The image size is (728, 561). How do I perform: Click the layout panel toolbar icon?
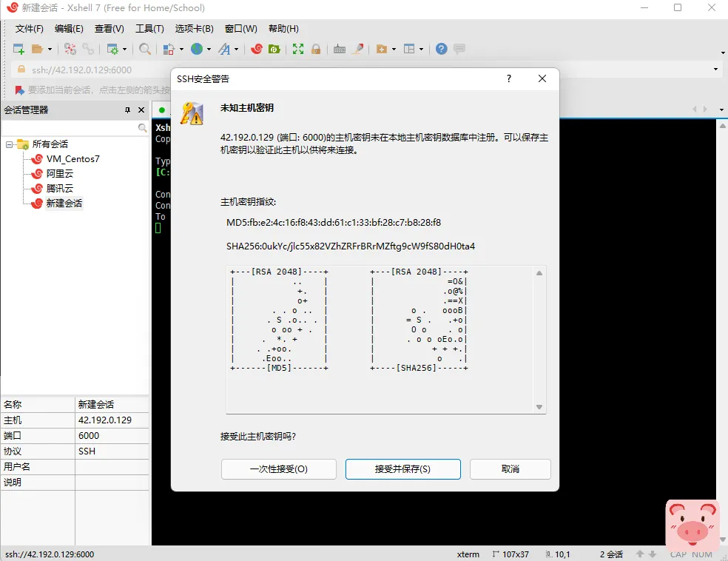click(x=409, y=49)
